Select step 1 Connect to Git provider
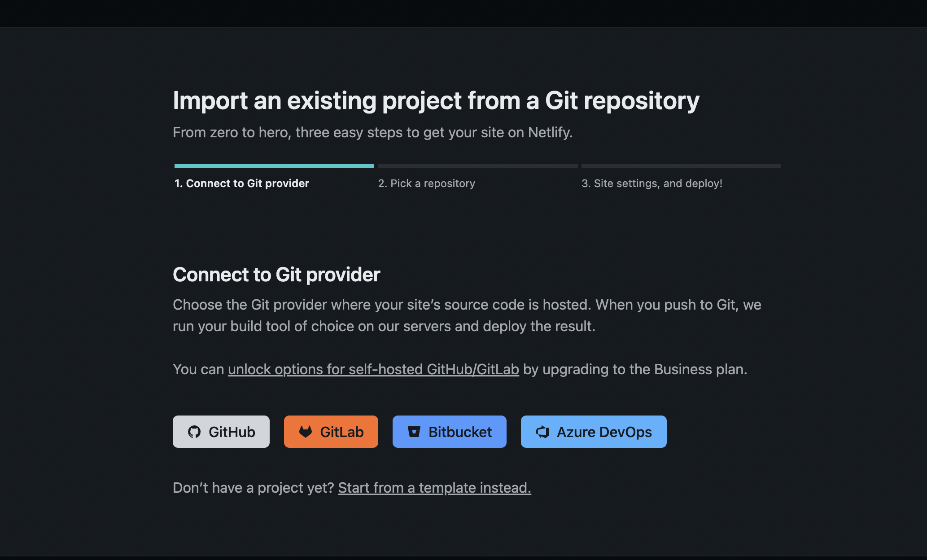927x560 pixels. pyautogui.click(x=242, y=183)
